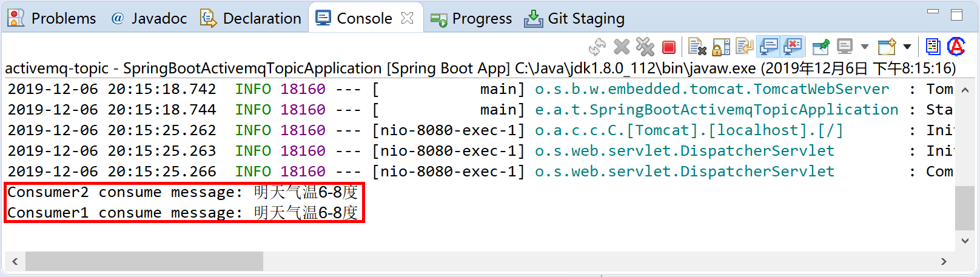Click the Display Selected Console icon
Viewport: 980px width, 277px height.
[x=845, y=47]
